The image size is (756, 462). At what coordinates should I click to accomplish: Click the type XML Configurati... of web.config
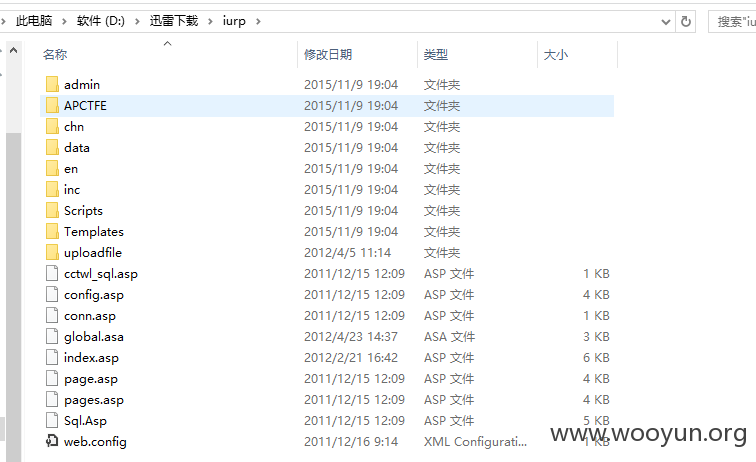475,441
